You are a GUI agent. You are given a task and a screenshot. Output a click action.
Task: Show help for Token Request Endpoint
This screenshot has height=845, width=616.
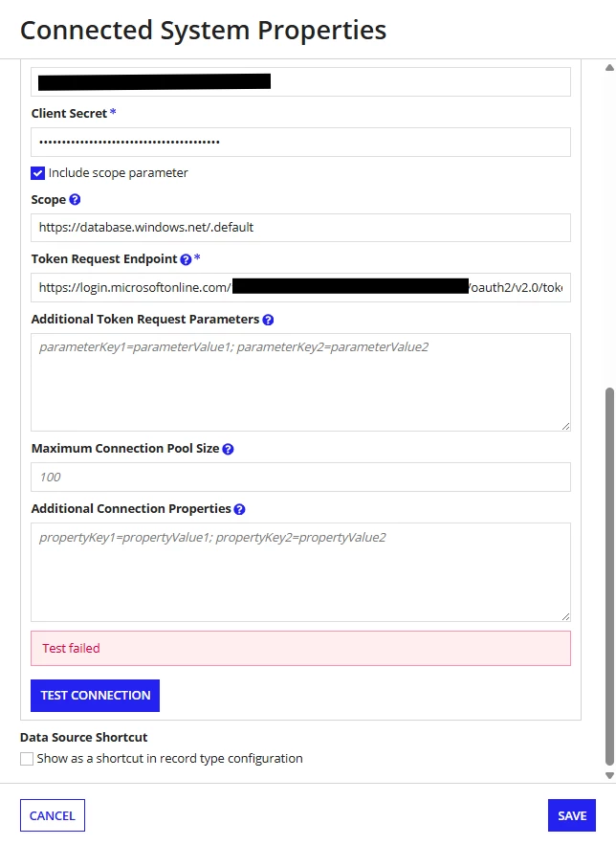coord(186,259)
